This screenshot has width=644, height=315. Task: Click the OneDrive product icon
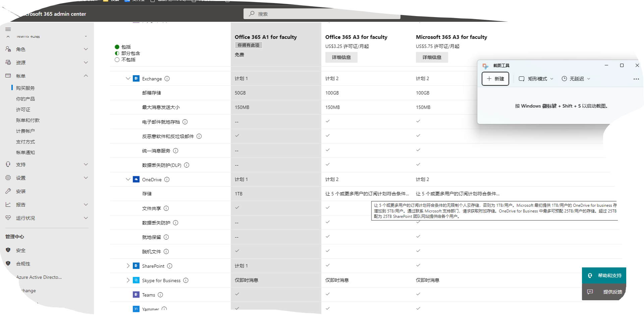coord(136,179)
